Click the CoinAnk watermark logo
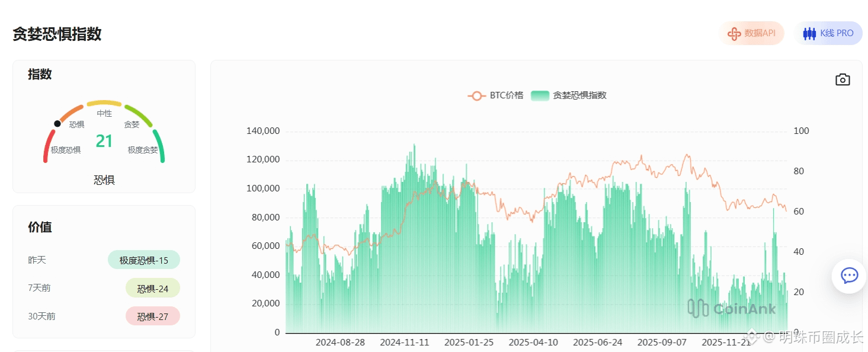Image resolution: width=868 pixels, height=352 pixels. (732, 308)
